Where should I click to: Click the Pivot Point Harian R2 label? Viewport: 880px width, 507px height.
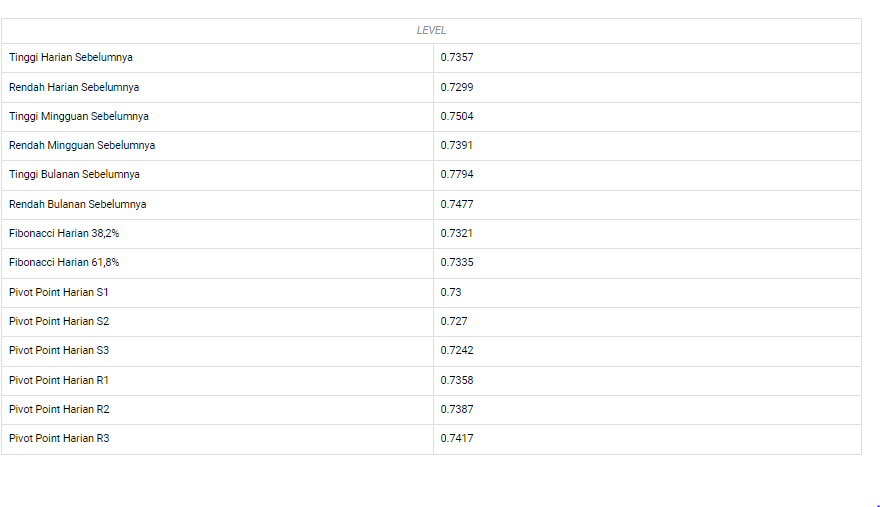coord(59,409)
